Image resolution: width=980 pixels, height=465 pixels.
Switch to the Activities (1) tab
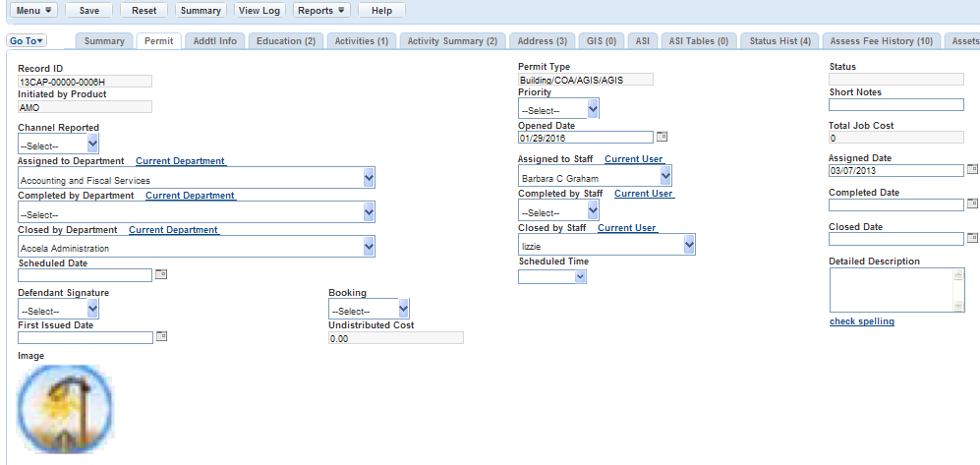click(x=361, y=41)
